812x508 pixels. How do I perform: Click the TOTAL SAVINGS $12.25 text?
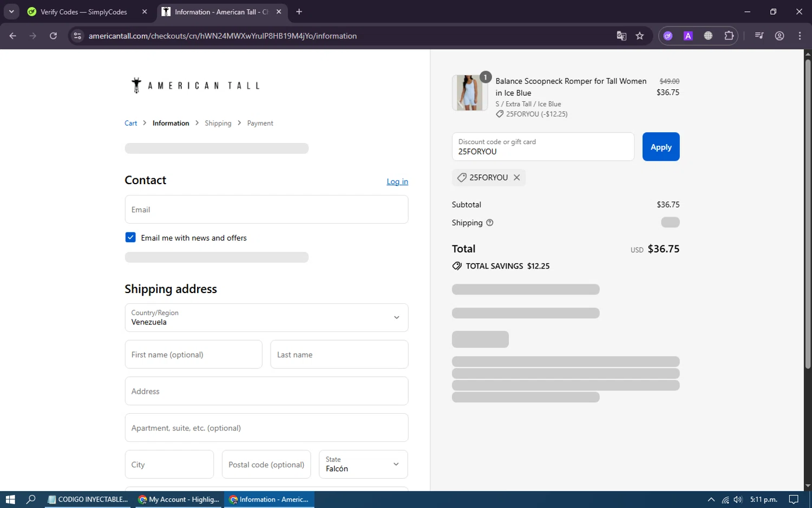[508, 266]
